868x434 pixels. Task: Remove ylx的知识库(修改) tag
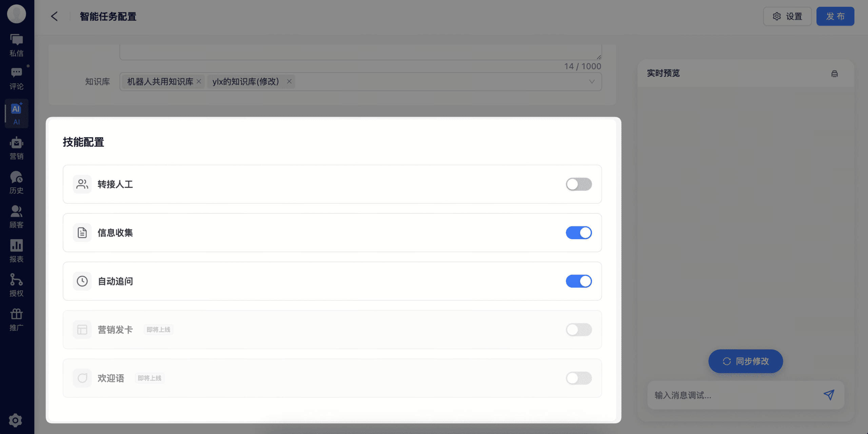[289, 82]
